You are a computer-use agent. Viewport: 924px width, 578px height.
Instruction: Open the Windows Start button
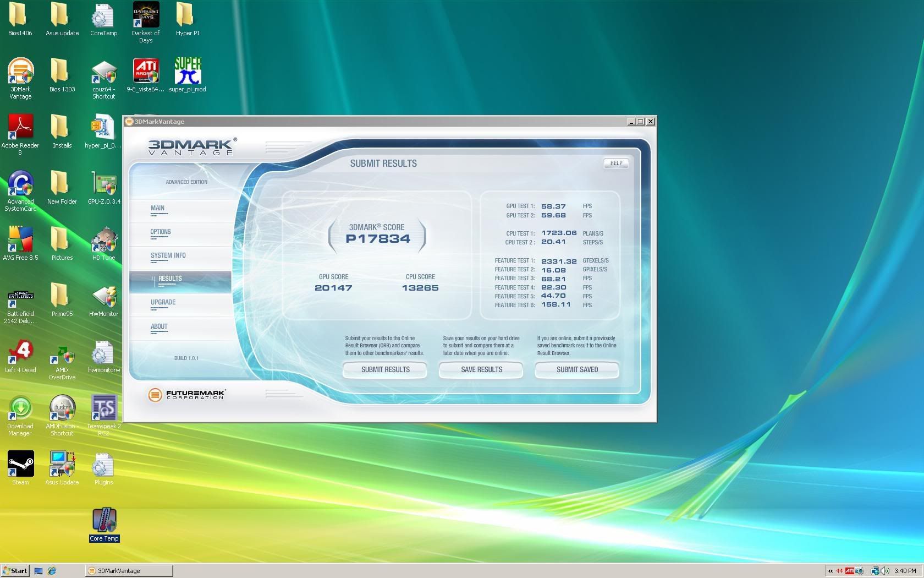coord(15,571)
